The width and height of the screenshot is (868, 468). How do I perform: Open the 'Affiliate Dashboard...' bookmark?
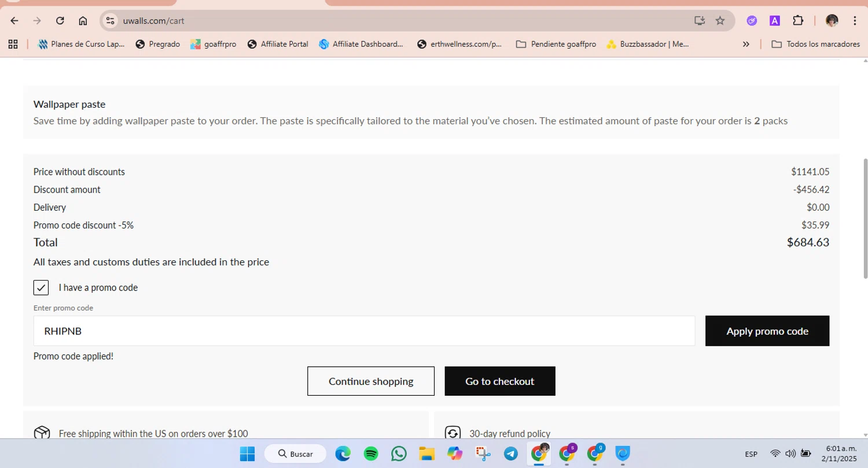point(361,44)
